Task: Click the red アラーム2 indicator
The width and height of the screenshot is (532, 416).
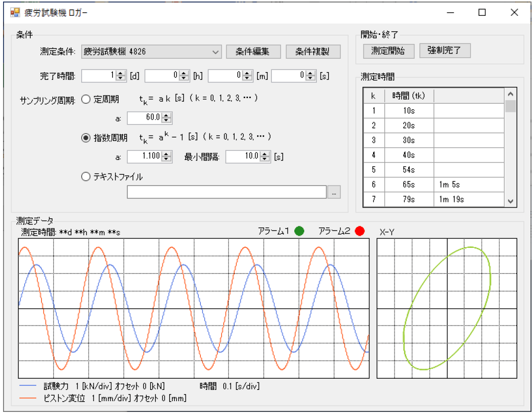Action: tap(360, 231)
